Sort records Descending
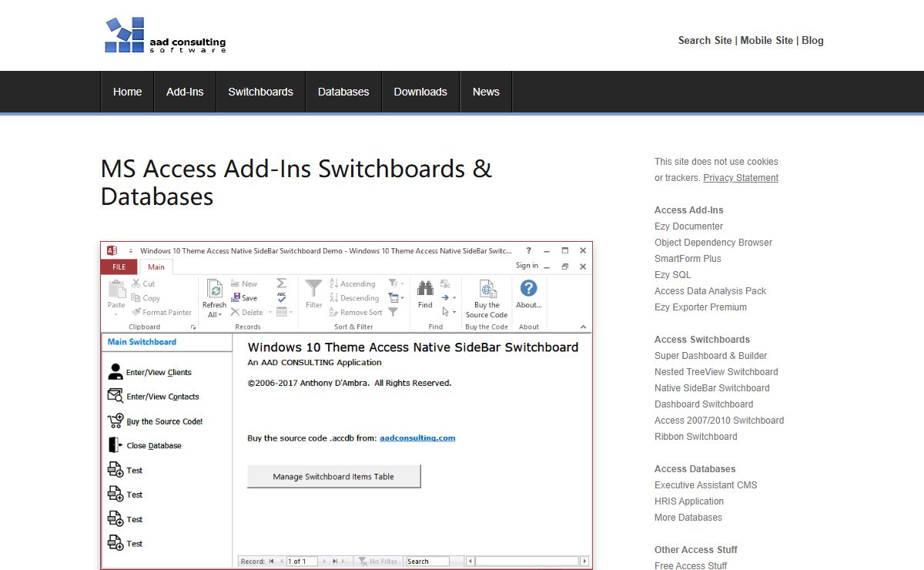The height and width of the screenshot is (570, 924). coord(354,298)
